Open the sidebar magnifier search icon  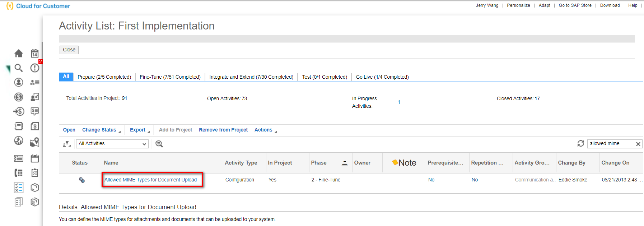click(19, 68)
